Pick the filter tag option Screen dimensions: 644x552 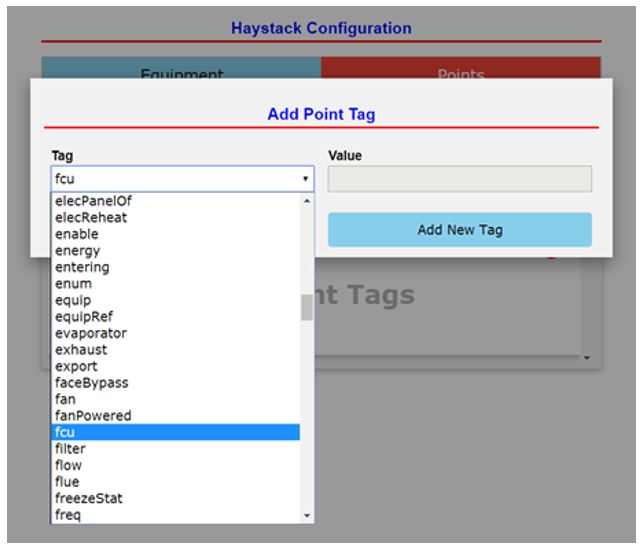(x=176, y=448)
